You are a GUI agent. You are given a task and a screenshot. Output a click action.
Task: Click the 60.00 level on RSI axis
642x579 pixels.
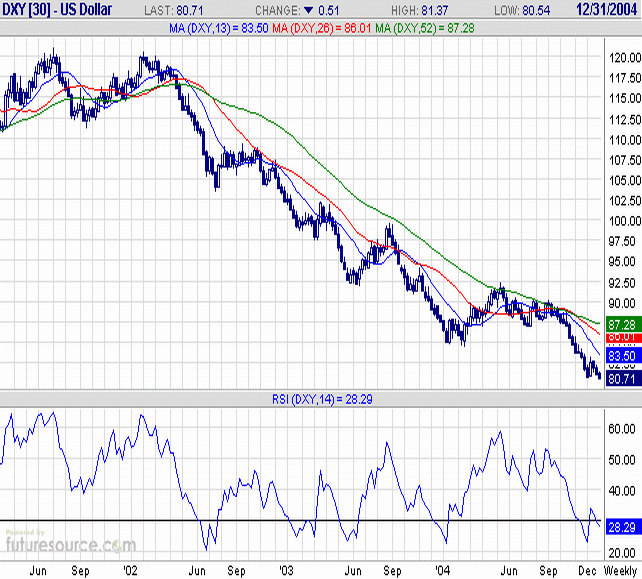623,428
